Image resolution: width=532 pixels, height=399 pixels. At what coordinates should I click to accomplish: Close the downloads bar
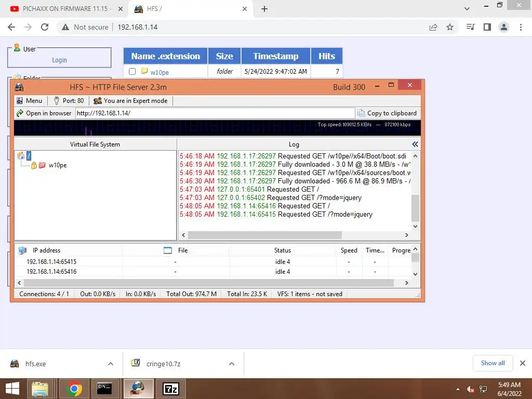[523, 363]
